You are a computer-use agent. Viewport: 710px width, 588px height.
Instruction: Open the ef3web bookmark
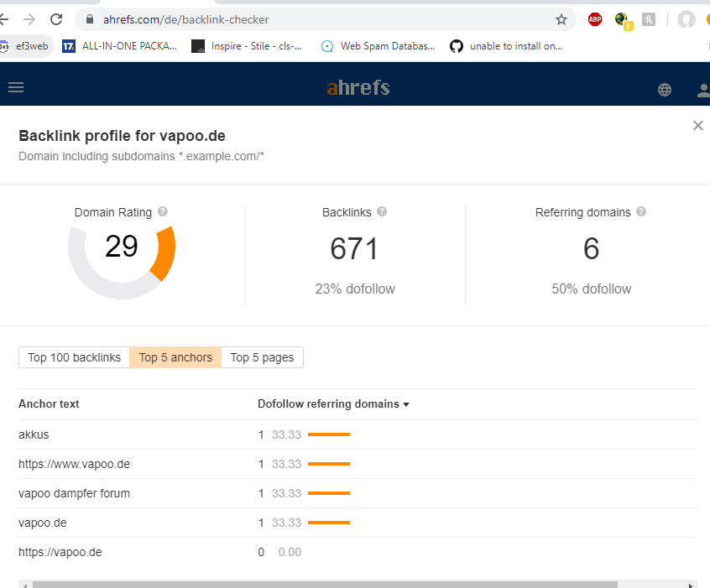click(25, 46)
